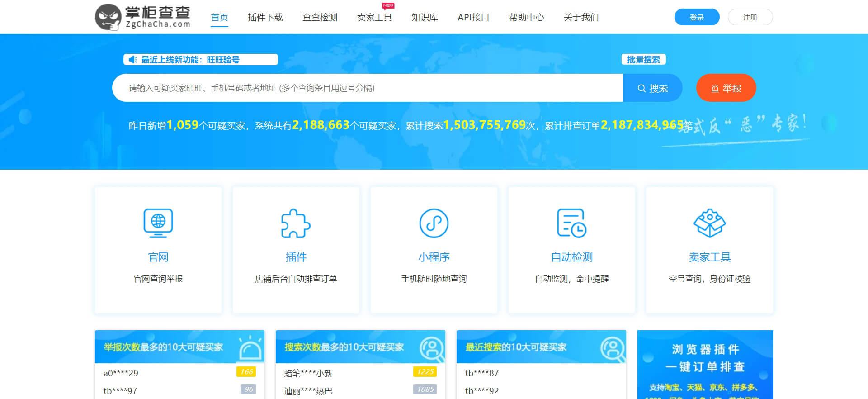Click the alarm icon in 举报次数 header

(x=250, y=349)
